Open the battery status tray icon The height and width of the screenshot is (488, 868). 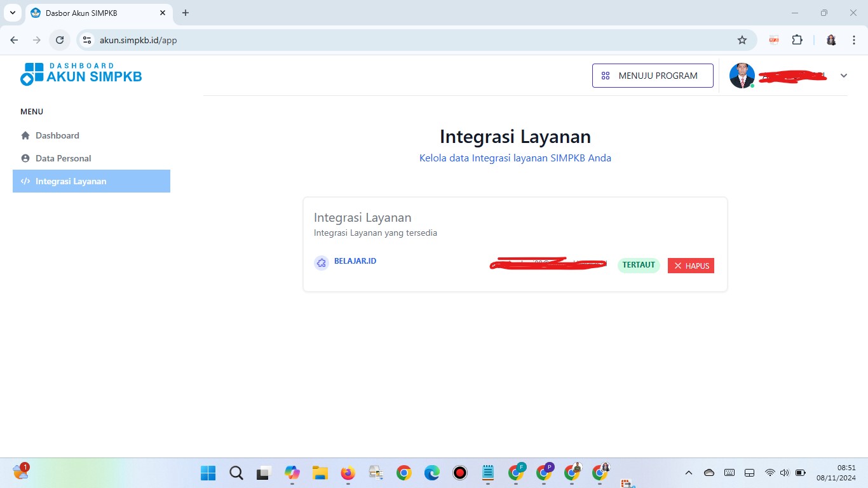pos(801,473)
